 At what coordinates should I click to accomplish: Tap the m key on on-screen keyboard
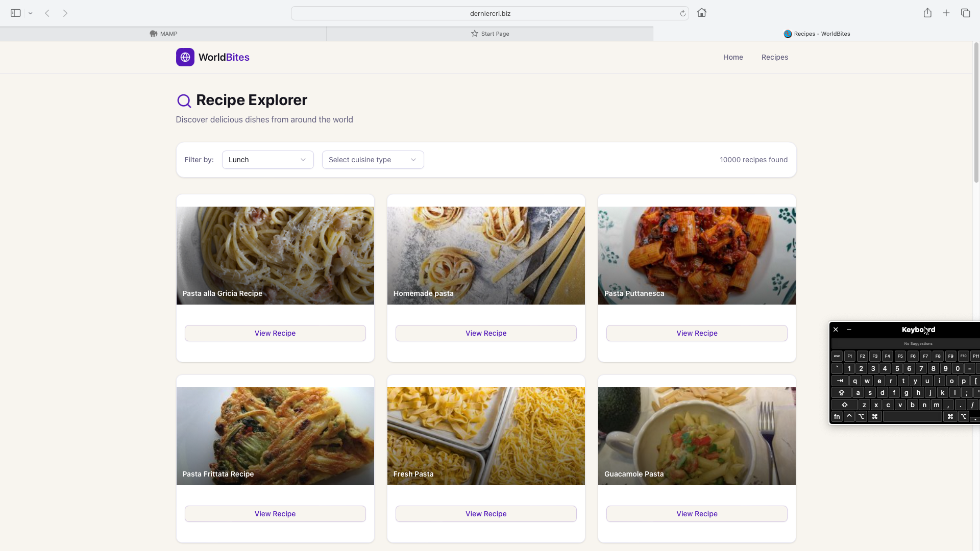click(x=937, y=405)
